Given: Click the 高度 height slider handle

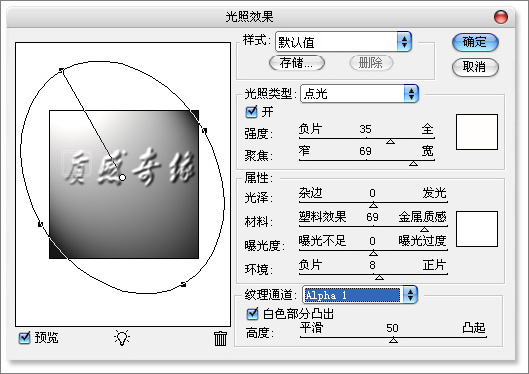Looking at the screenshot, I should tap(393, 341).
